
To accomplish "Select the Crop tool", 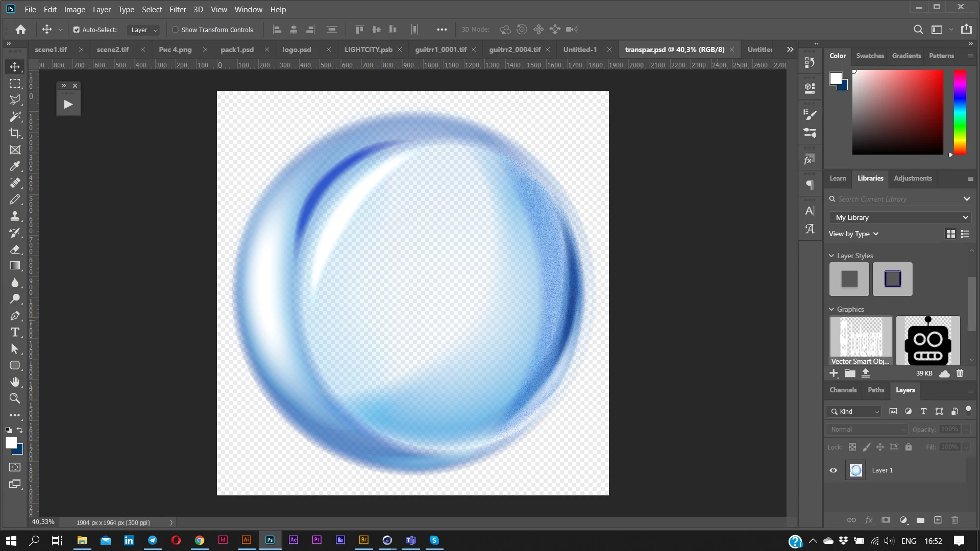I will point(15,133).
